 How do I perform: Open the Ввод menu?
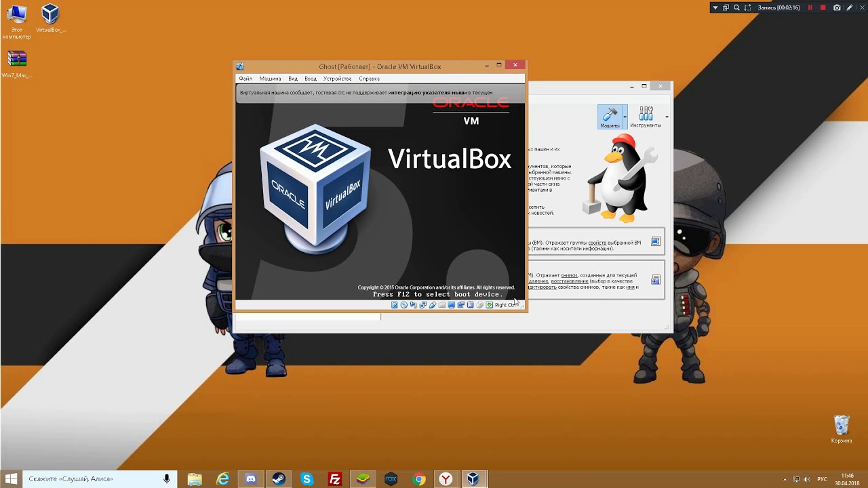[x=311, y=79]
